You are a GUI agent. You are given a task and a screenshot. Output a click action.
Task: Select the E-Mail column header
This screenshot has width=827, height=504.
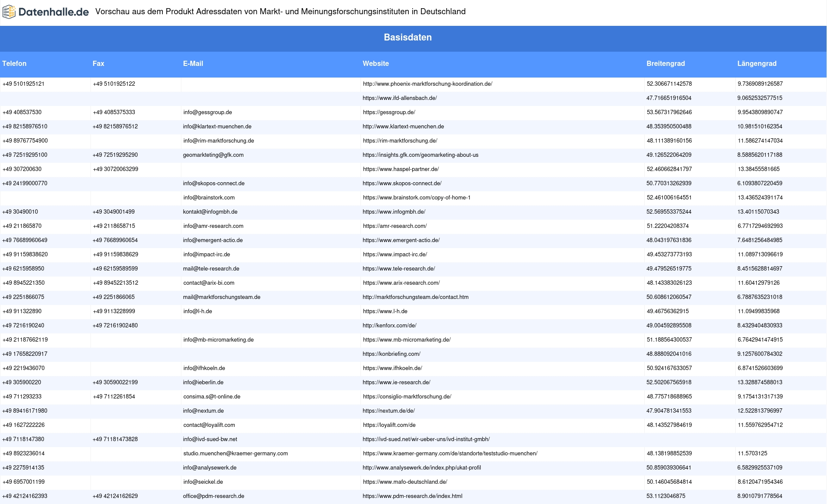click(x=193, y=64)
